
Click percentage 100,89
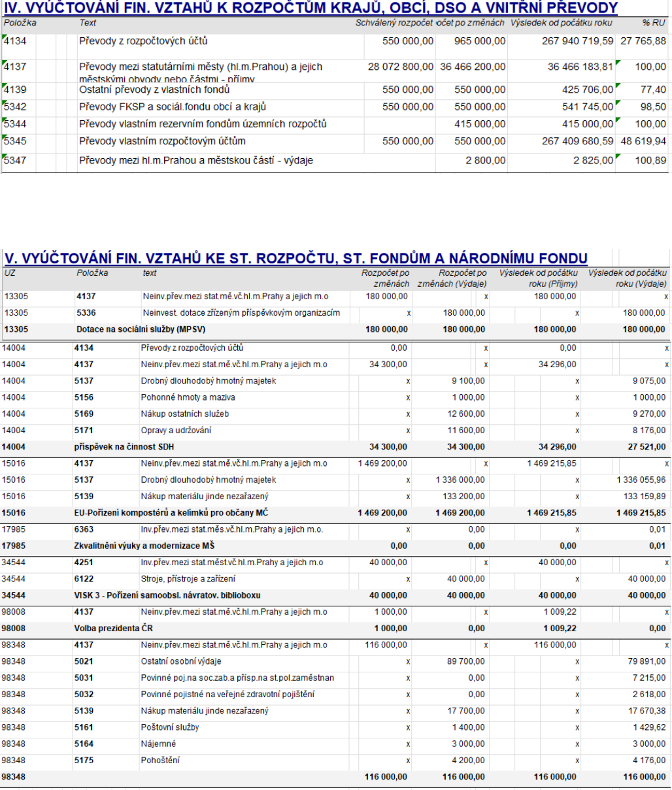pyautogui.click(x=650, y=160)
